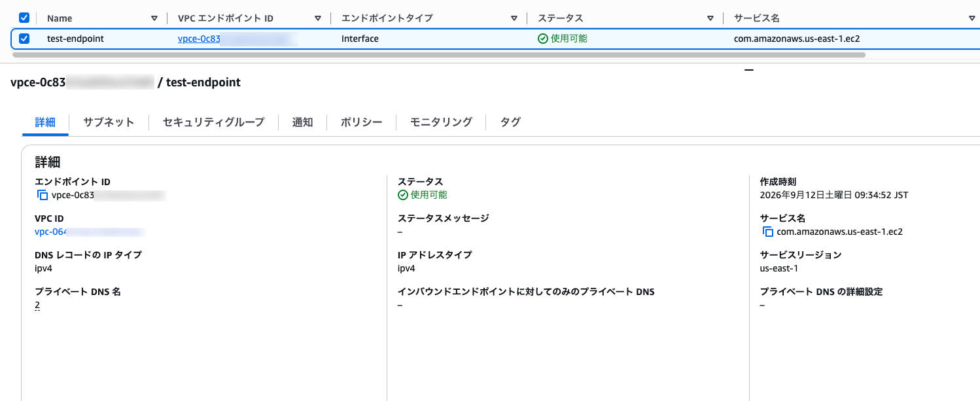Click the ipv4 value under DNS レコードの IP タイプ
Screen dimensions: 980x401
43,268
